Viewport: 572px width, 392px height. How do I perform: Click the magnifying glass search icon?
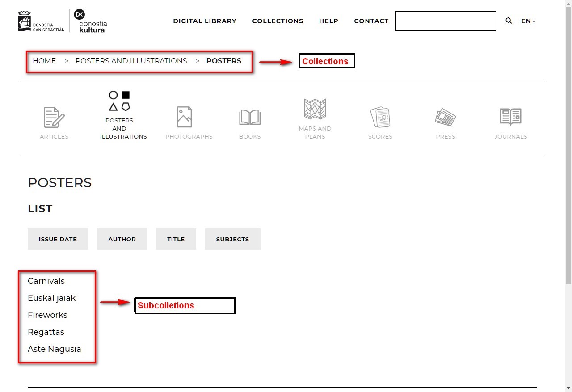pos(509,21)
